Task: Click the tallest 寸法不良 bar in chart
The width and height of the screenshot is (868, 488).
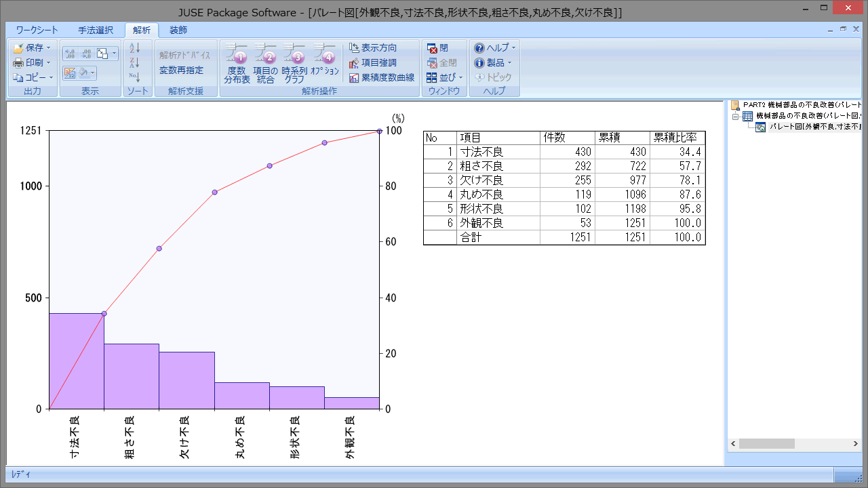Action: 76,361
